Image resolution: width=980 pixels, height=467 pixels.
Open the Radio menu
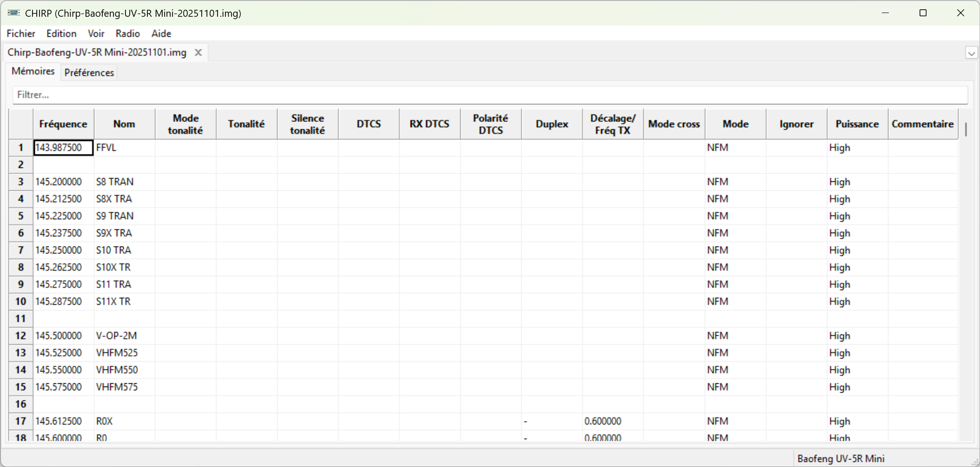[127, 33]
